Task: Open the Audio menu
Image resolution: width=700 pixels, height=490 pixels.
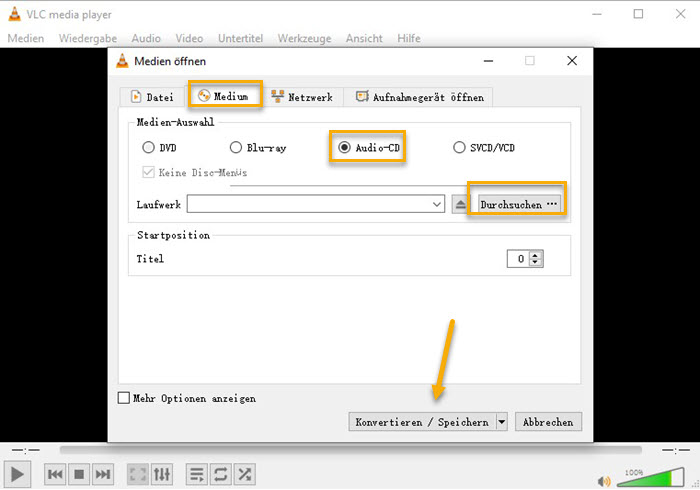Action: coord(146,38)
